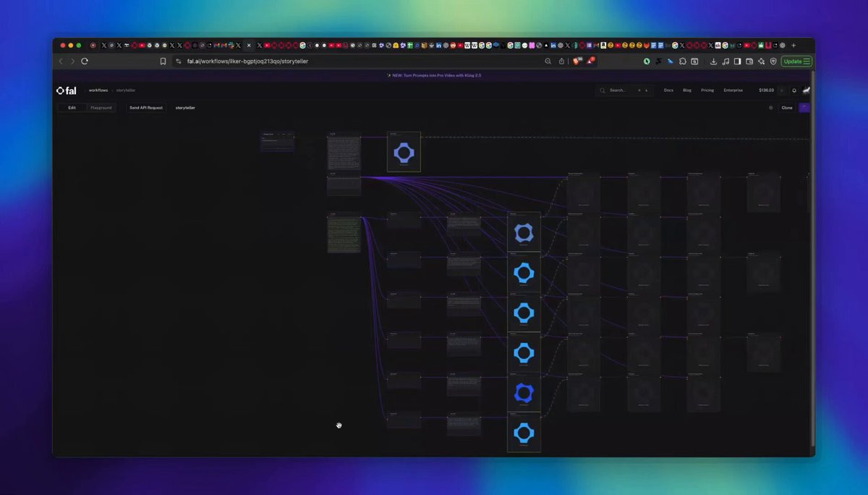868x495 pixels.
Task: Clone this workflow with the Clone button
Action: (787, 108)
